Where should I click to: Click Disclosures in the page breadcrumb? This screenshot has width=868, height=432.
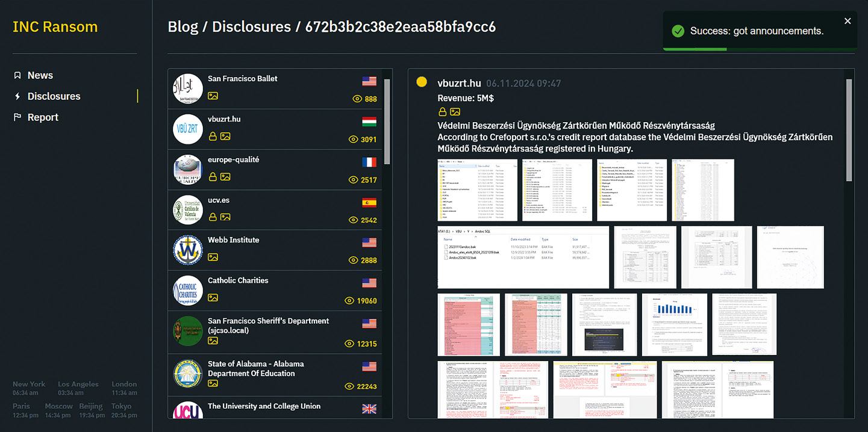(x=252, y=27)
